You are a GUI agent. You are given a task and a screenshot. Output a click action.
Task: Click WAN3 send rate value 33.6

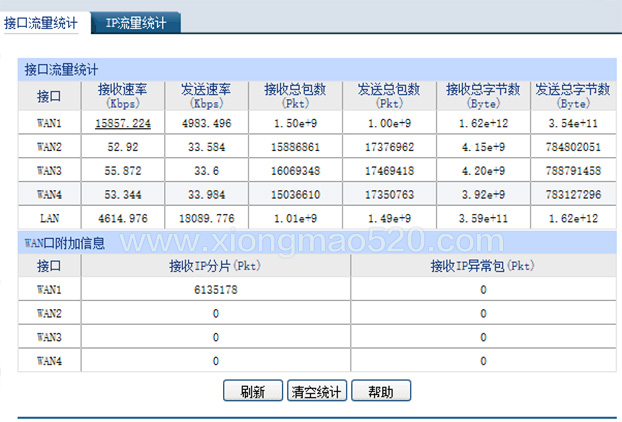coord(206,171)
